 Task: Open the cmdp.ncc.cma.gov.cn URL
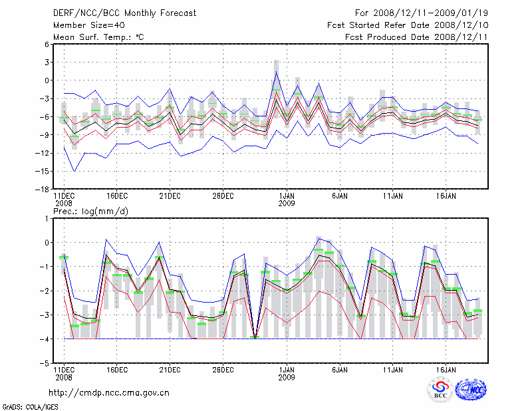coord(109,392)
